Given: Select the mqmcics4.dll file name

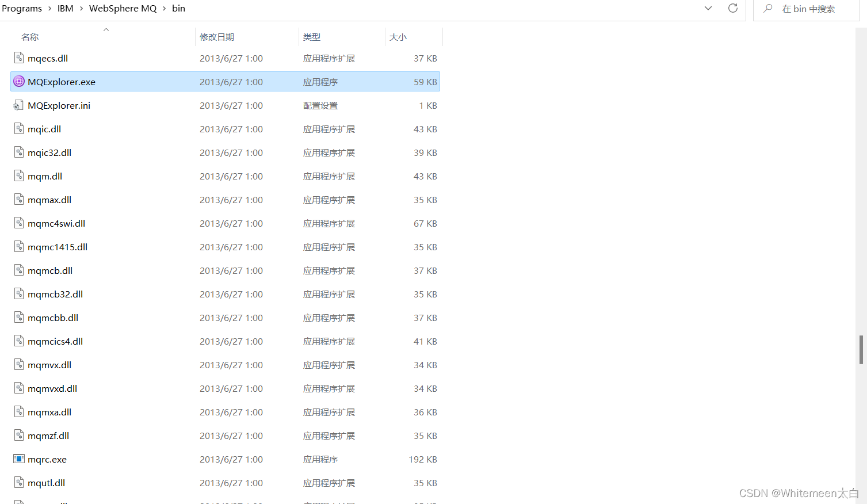Looking at the screenshot, I should (55, 341).
